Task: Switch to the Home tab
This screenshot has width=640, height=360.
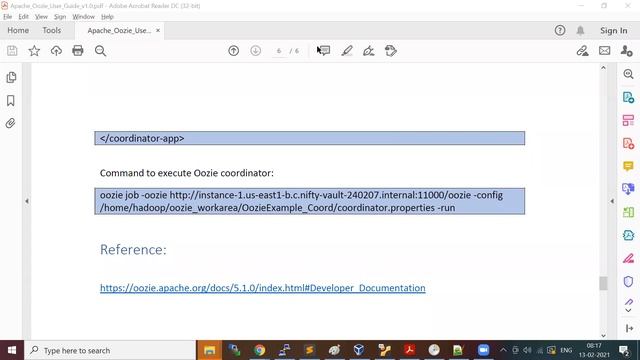Action: tap(18, 30)
